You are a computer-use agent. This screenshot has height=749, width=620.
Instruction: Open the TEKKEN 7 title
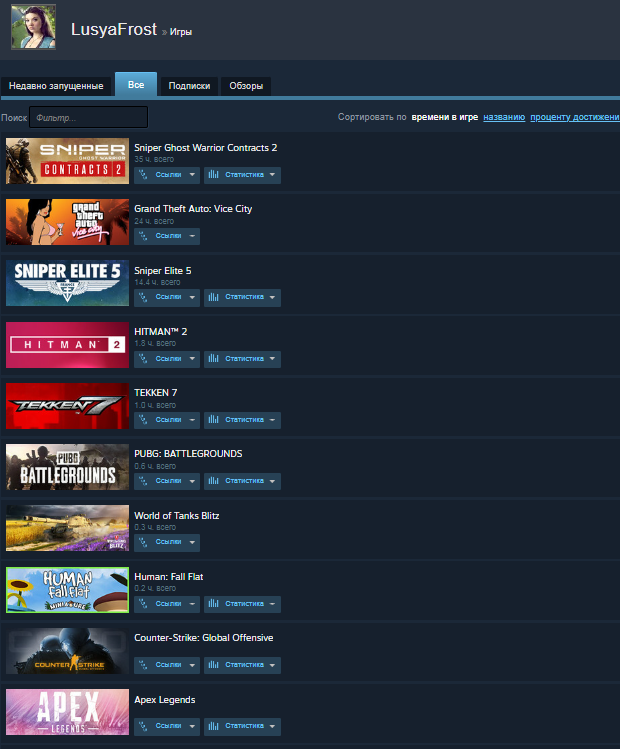coord(156,393)
